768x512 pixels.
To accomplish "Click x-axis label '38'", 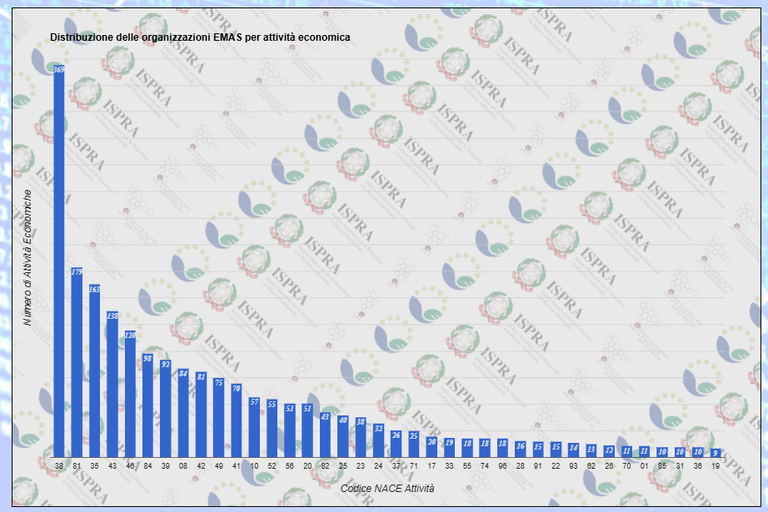I will tap(59, 466).
